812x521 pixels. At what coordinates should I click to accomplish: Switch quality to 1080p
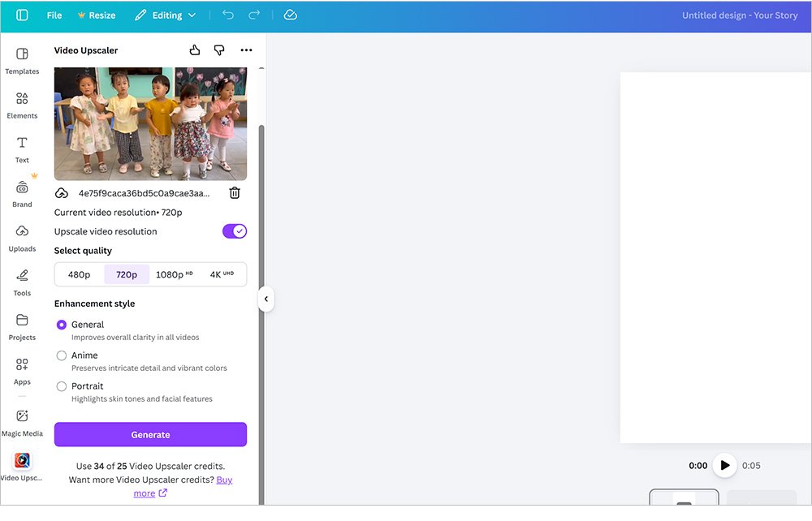tap(173, 274)
